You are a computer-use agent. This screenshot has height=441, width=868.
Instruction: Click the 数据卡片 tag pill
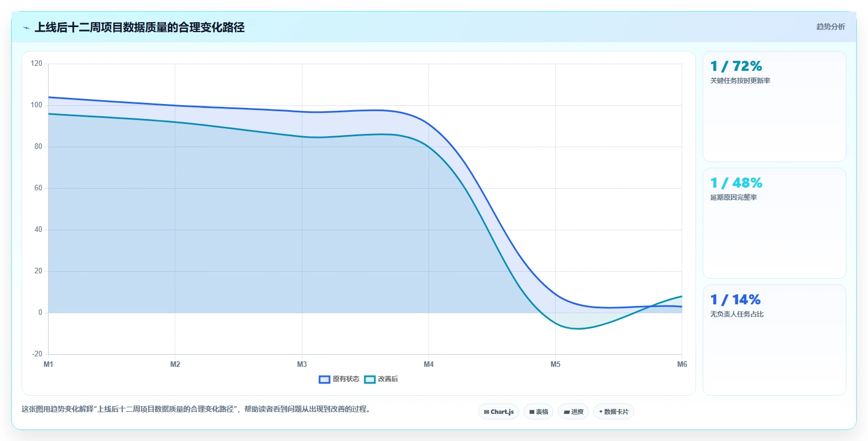coord(614,412)
